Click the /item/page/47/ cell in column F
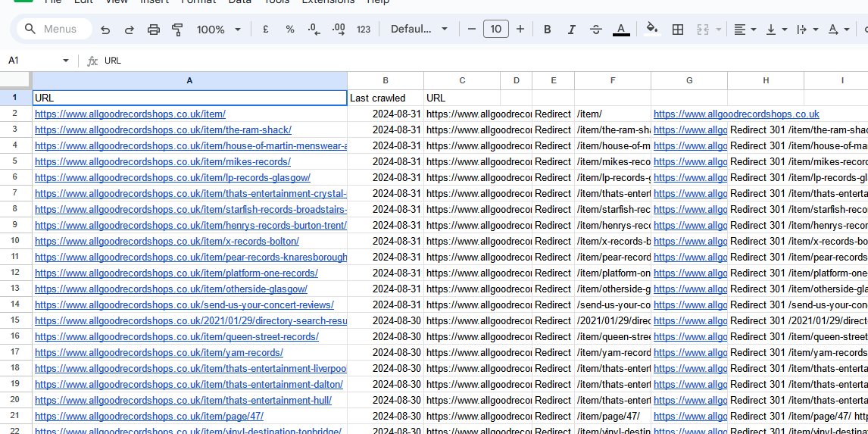Image resolution: width=868 pixels, height=434 pixels. click(613, 417)
